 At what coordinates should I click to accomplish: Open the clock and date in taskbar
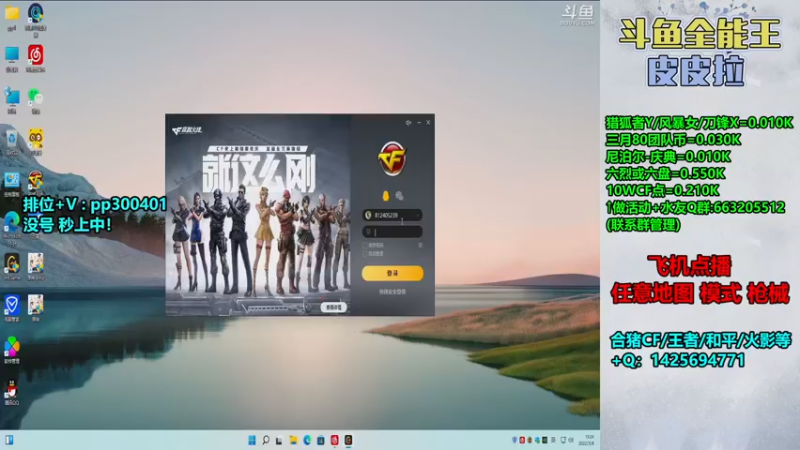[x=586, y=440]
